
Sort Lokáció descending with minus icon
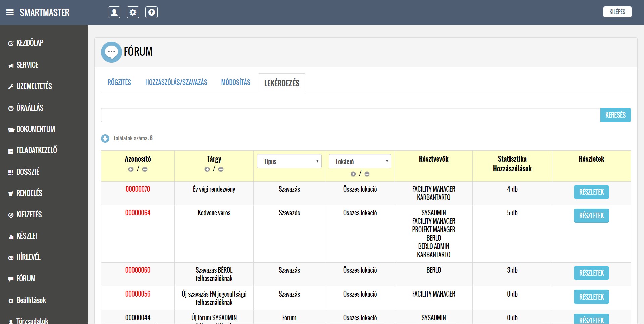[367, 174]
